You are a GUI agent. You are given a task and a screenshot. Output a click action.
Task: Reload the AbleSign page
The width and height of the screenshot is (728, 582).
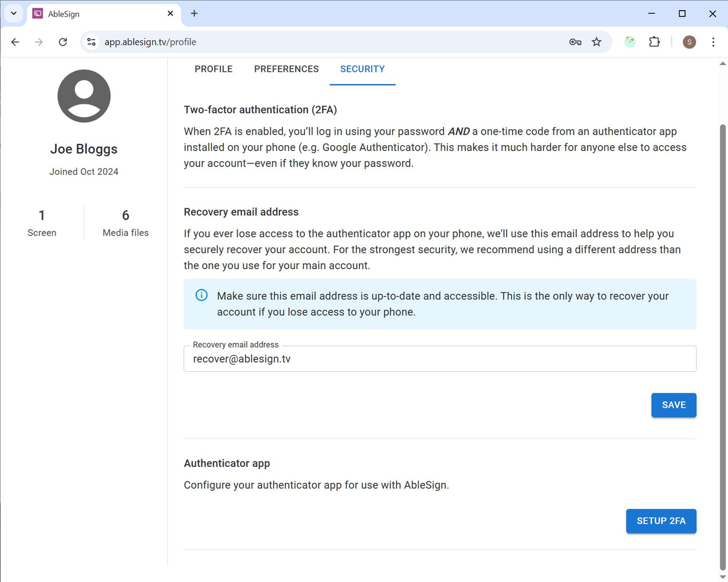tap(63, 42)
